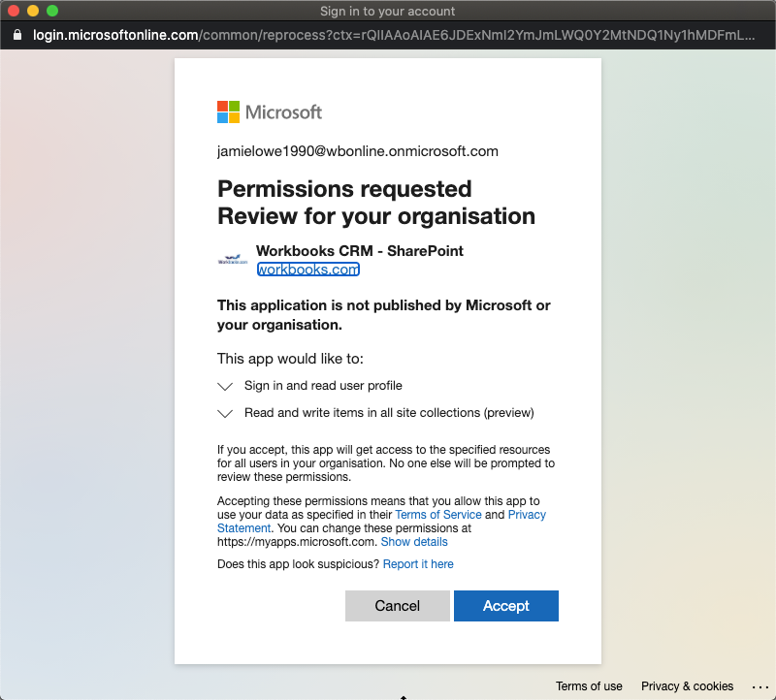Click the login.microsoftonline.com URL bar
Image resolution: width=776 pixels, height=700 pixels.
[388, 35]
